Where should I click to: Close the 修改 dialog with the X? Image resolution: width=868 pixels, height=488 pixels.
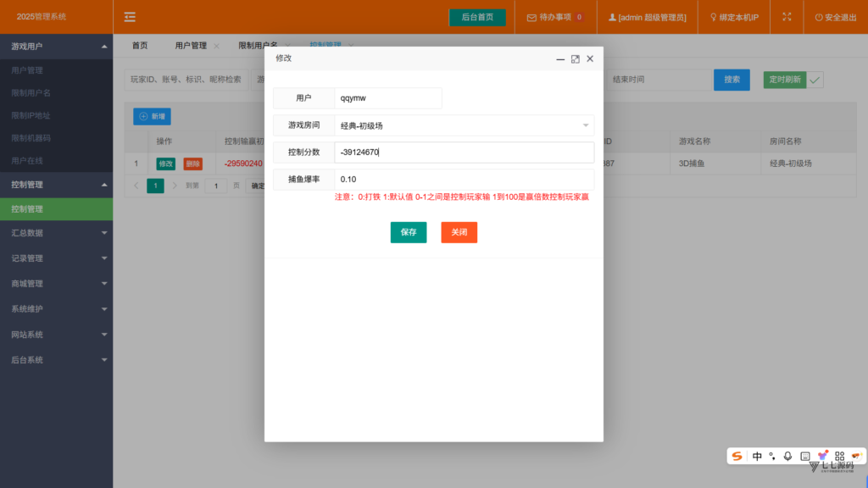(x=590, y=58)
